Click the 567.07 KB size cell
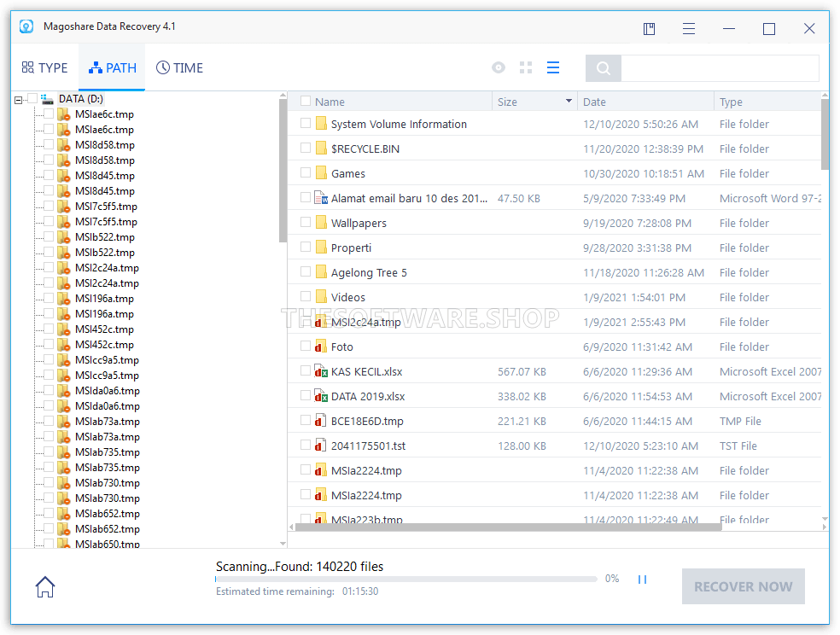Screen dimensions: 840x635 click(x=522, y=371)
